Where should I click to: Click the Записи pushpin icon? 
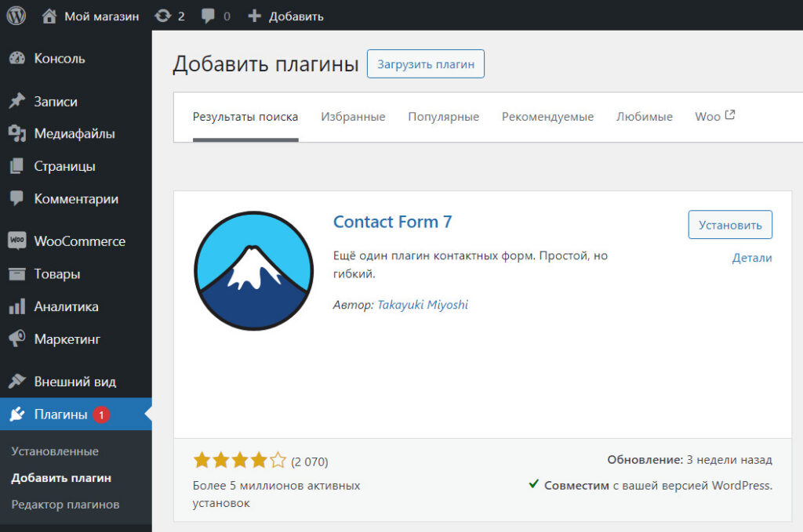pyautogui.click(x=17, y=101)
